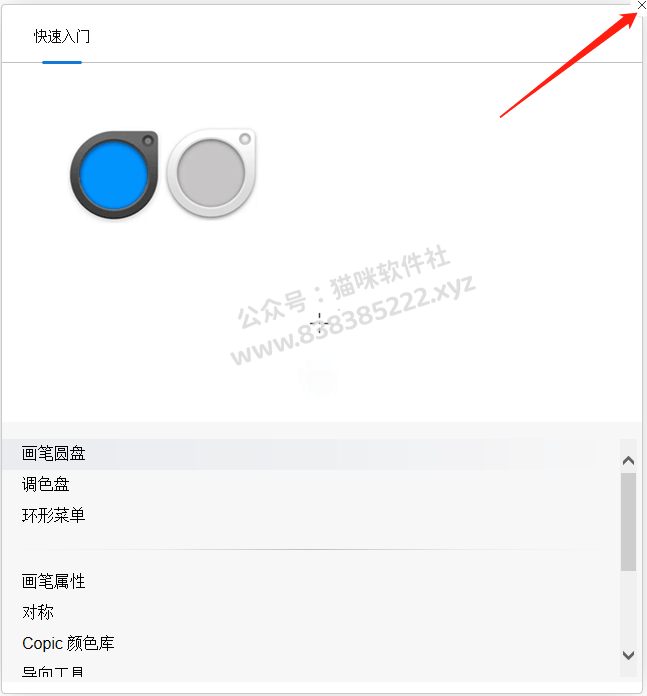Click the scrollbar up chevron
Viewport: 647px width, 696px height.
click(x=628, y=461)
